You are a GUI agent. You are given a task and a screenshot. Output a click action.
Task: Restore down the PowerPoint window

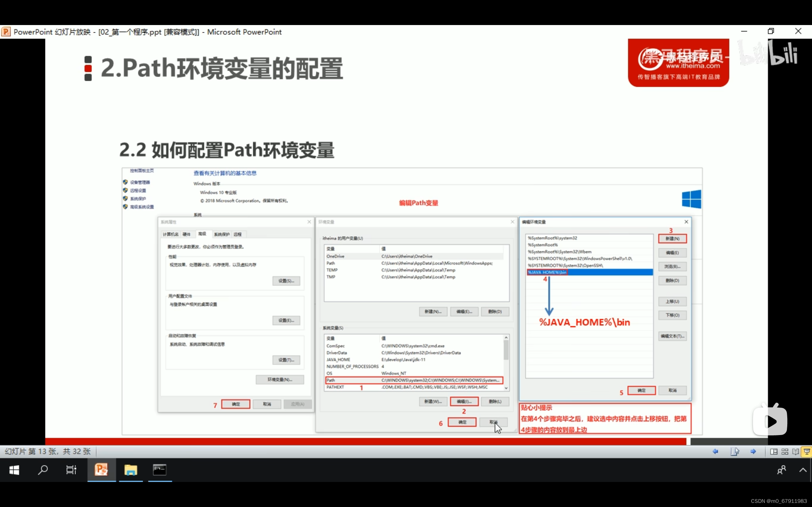tap(771, 31)
